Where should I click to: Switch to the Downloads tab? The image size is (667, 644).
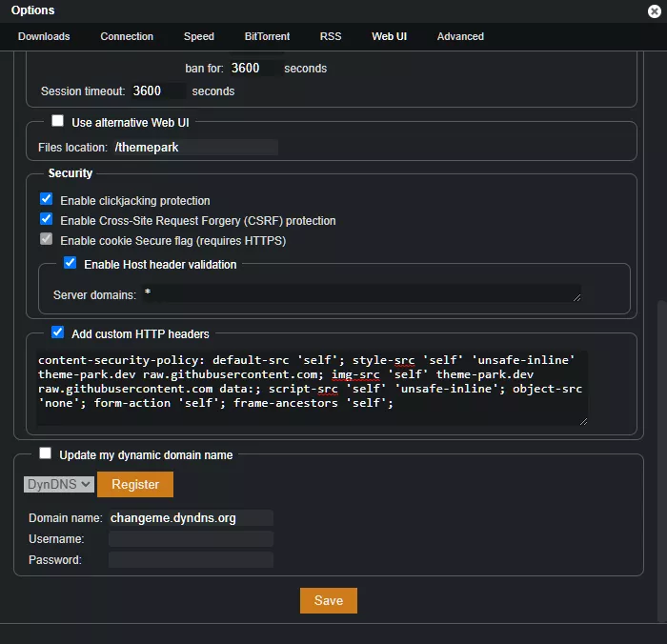click(44, 36)
